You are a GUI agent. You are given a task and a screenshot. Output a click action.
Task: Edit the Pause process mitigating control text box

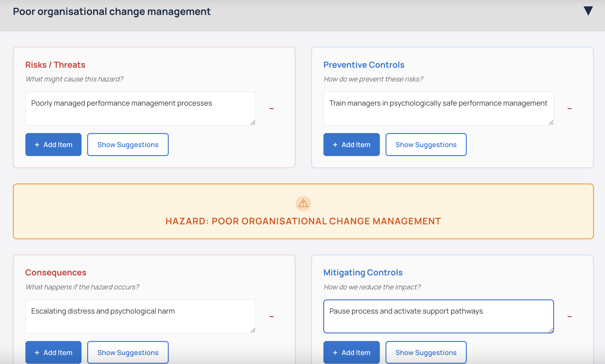click(x=438, y=317)
